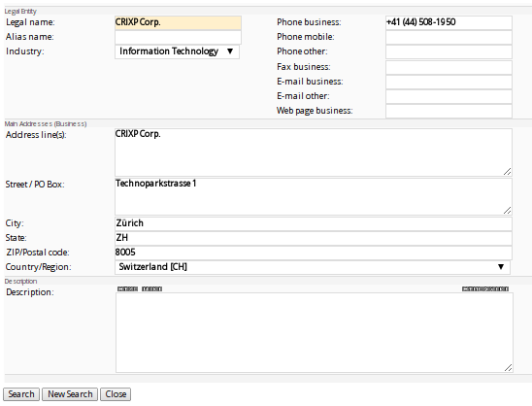Click the City field containing Zürich
This screenshot has width=532, height=406.
pos(314,223)
